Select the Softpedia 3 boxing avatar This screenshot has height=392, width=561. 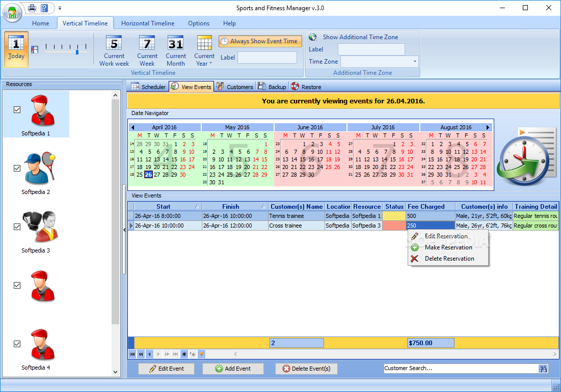pos(40,227)
